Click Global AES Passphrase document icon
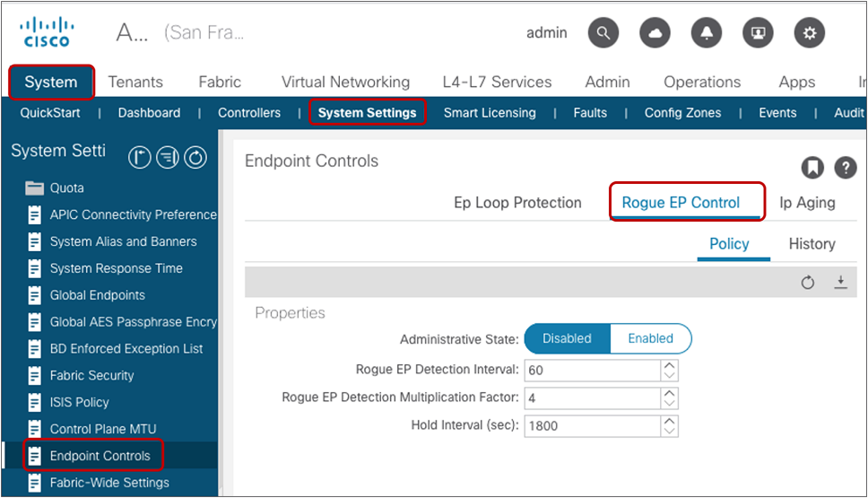Viewport: 868px width, 498px height. point(34,322)
